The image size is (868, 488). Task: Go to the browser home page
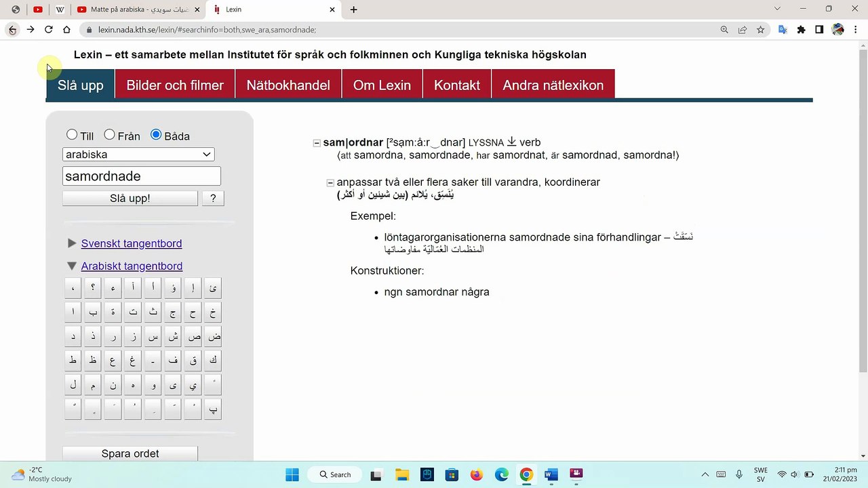coord(66,30)
